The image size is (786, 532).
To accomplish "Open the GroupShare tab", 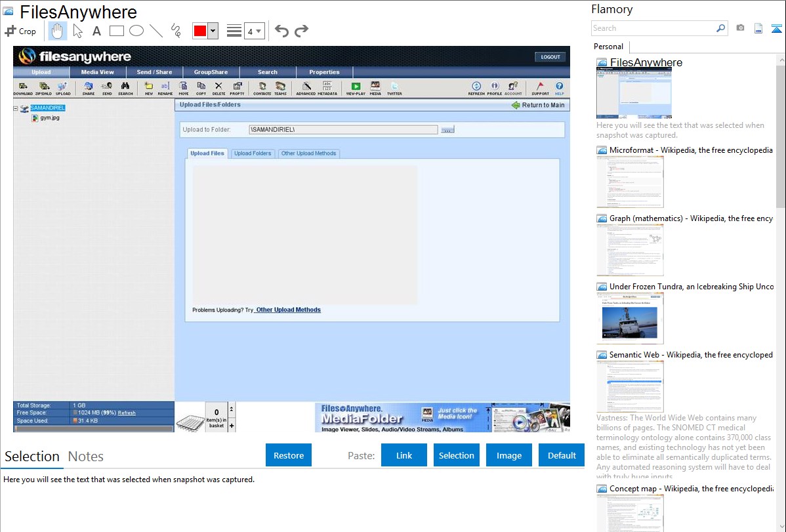I will (x=211, y=72).
